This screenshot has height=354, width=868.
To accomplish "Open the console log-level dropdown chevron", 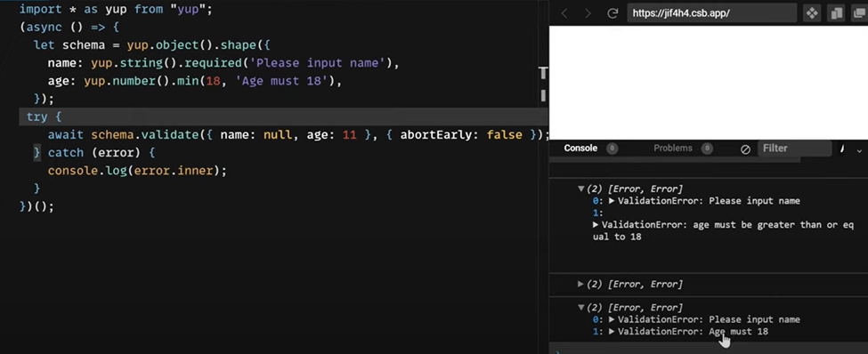I will click(x=859, y=150).
